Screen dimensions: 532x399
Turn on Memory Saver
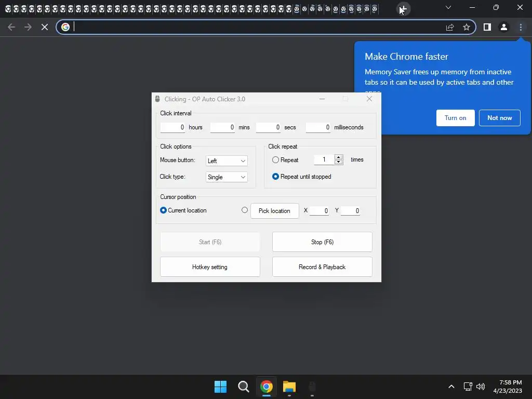455,118
